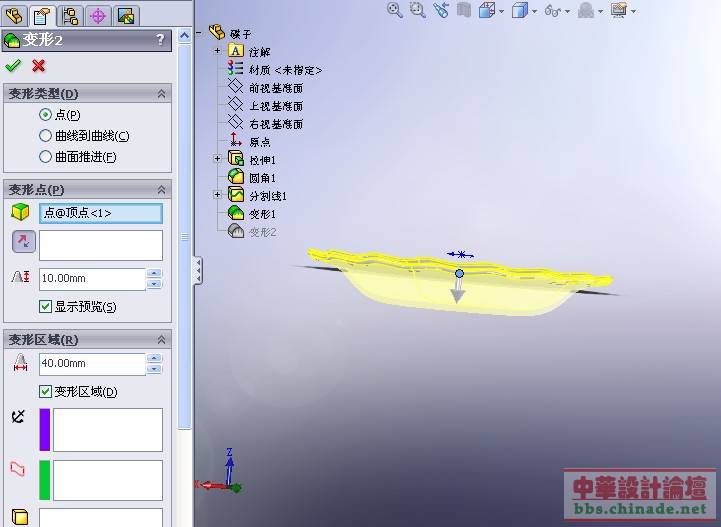Screen dimensions: 721x527
Task: Expand the 拉伸1 feature tree node
Action: pos(217,159)
